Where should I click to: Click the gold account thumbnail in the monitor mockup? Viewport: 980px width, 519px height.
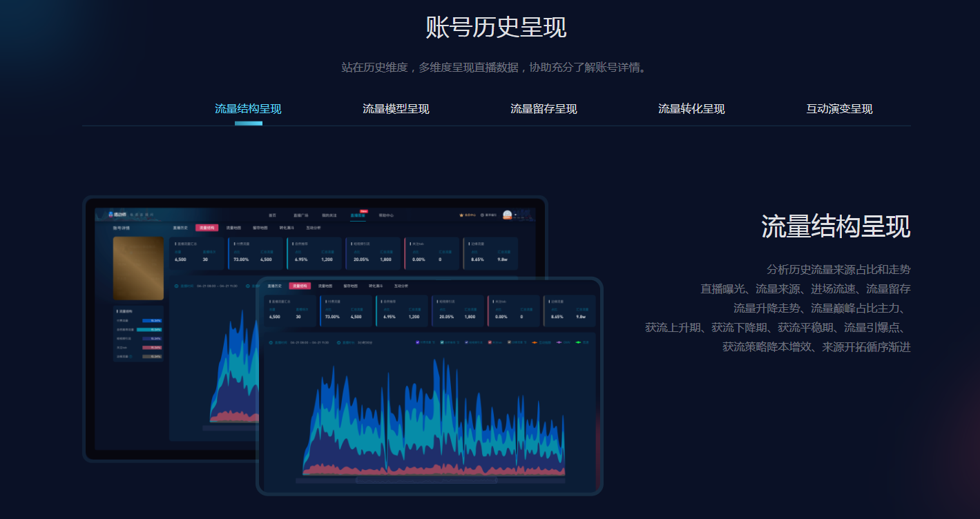[x=138, y=268]
